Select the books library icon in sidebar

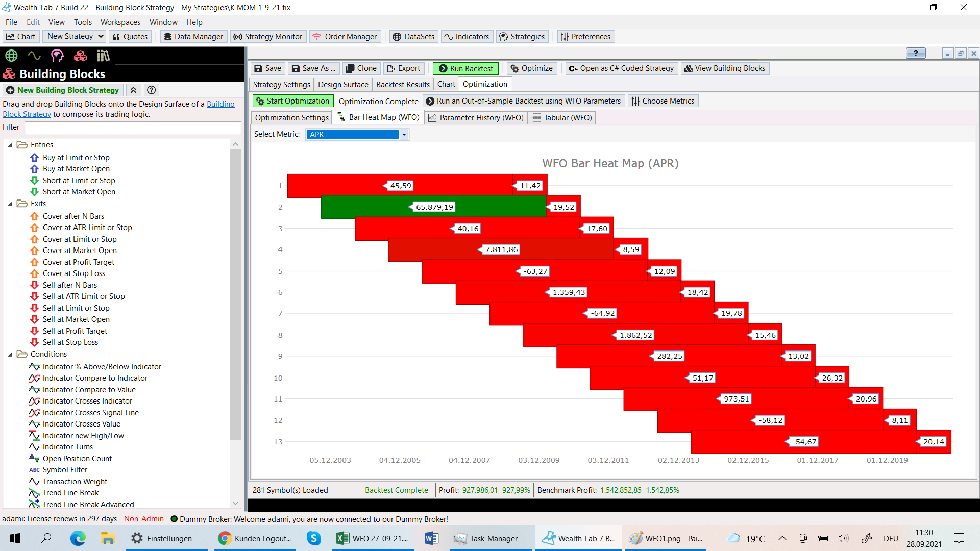tap(103, 56)
